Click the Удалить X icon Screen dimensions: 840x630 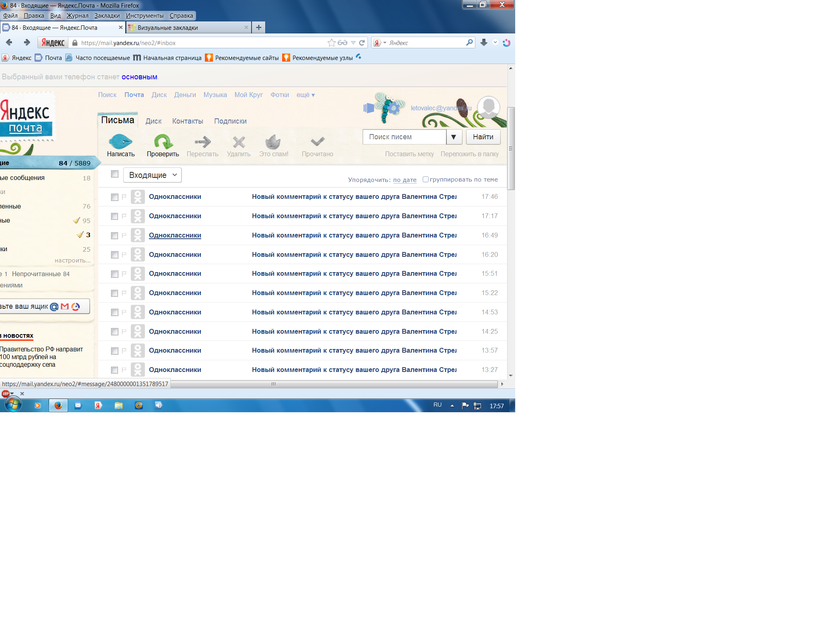239,142
